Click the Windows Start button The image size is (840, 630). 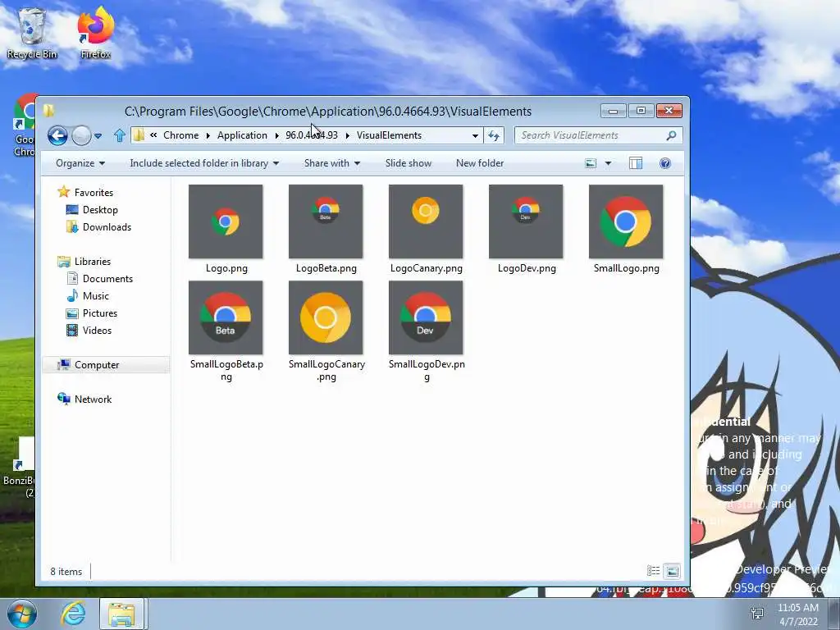click(21, 614)
